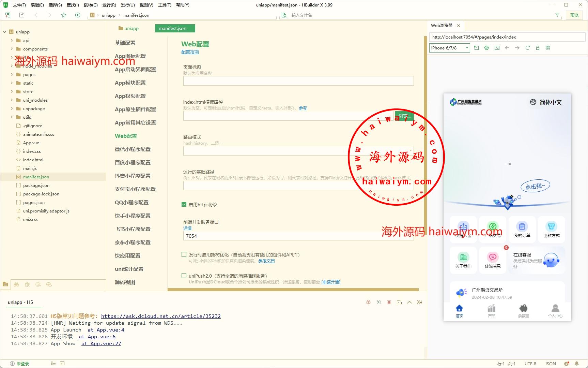The height and width of the screenshot is (368, 588).
Task: Uncheck the 启用https协议 checkbox
Action: pos(184,205)
